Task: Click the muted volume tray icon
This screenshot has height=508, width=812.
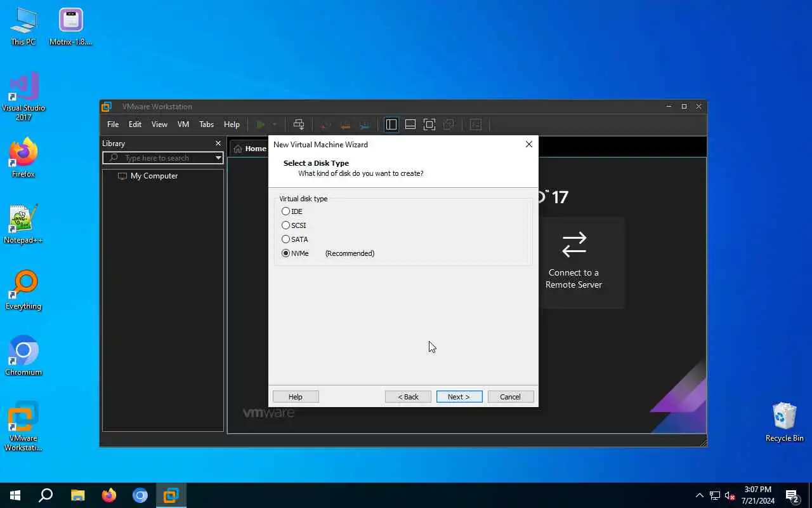Action: coord(730,495)
